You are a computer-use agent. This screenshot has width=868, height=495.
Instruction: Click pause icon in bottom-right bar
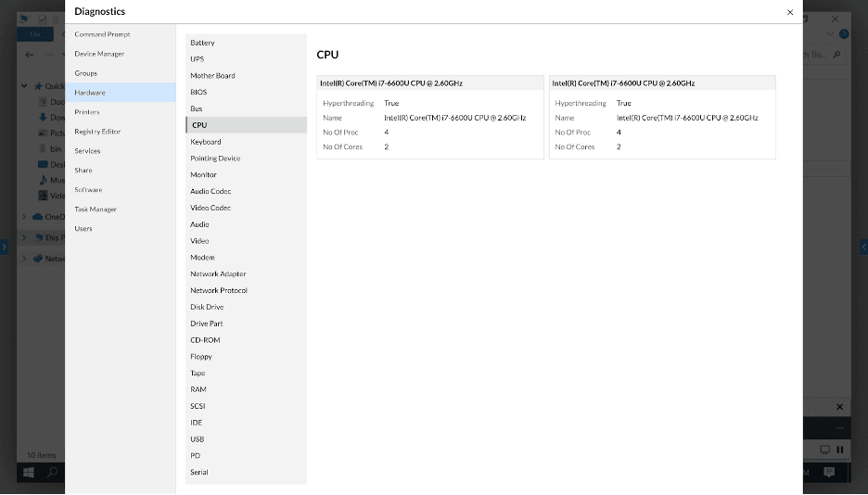pos(840,450)
